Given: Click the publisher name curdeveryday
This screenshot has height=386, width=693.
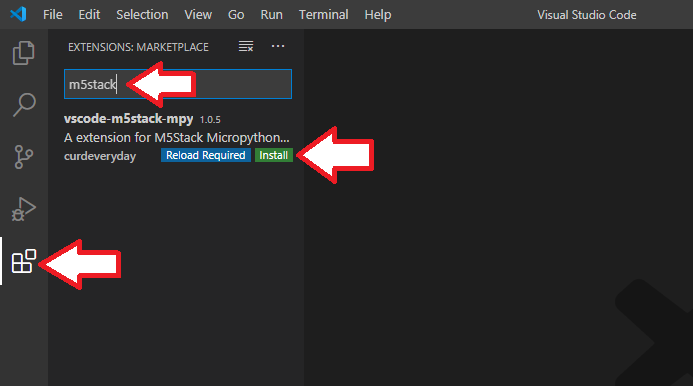Looking at the screenshot, I should tap(100, 156).
